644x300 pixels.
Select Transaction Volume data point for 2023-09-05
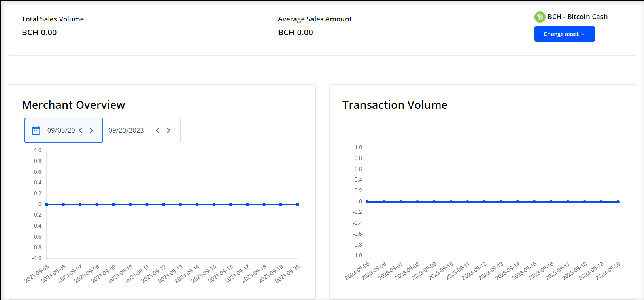367,202
